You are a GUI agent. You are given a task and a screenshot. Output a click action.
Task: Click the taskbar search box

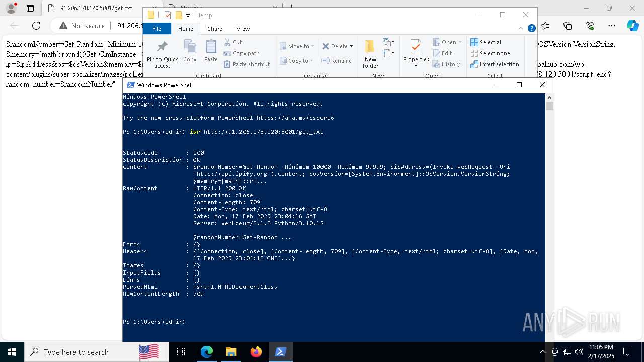point(96,352)
